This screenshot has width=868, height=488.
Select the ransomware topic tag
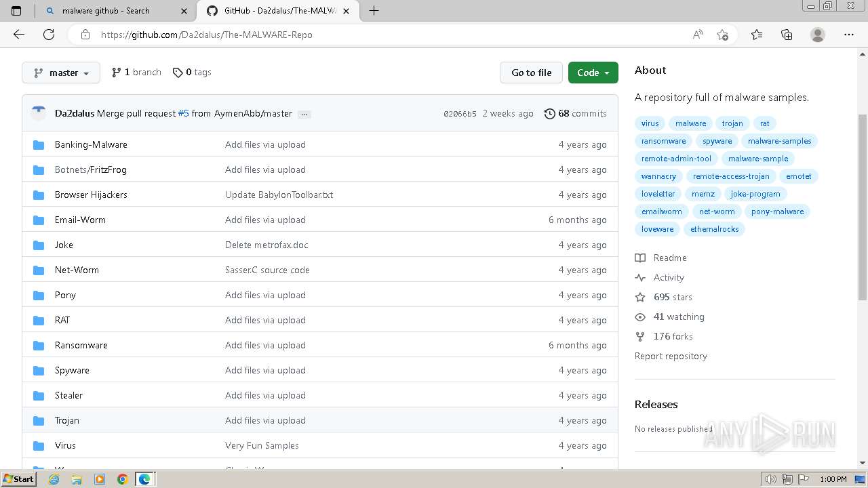coord(663,141)
